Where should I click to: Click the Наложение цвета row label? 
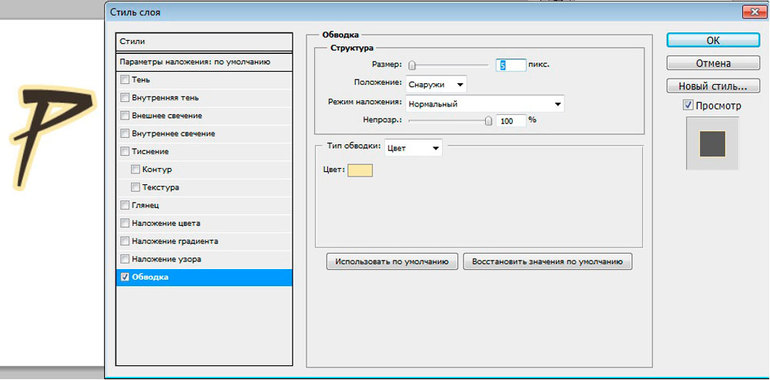pos(166,223)
